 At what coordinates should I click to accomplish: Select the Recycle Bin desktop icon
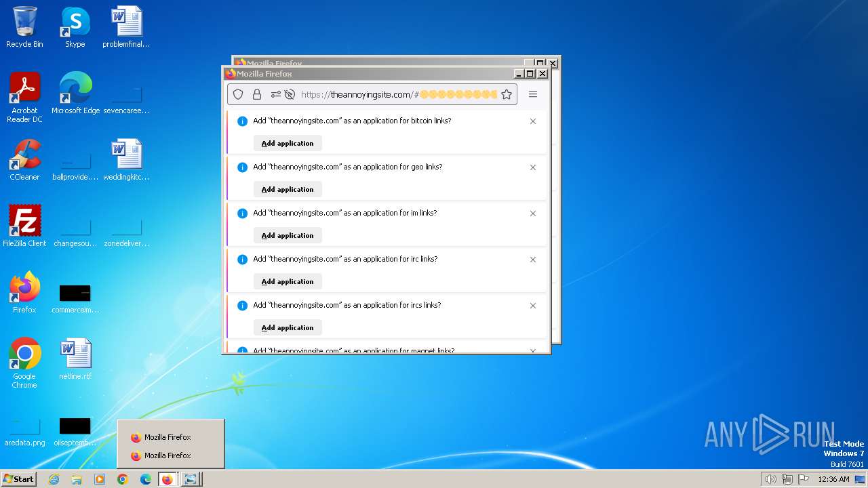(24, 27)
